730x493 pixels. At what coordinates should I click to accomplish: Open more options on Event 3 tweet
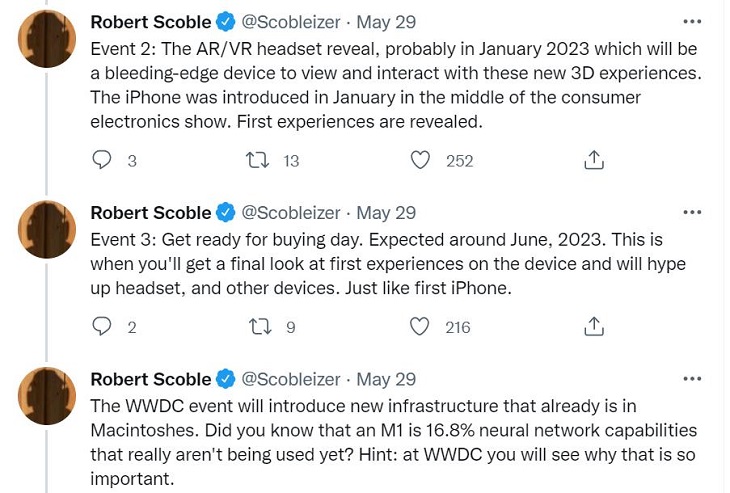[x=691, y=212]
